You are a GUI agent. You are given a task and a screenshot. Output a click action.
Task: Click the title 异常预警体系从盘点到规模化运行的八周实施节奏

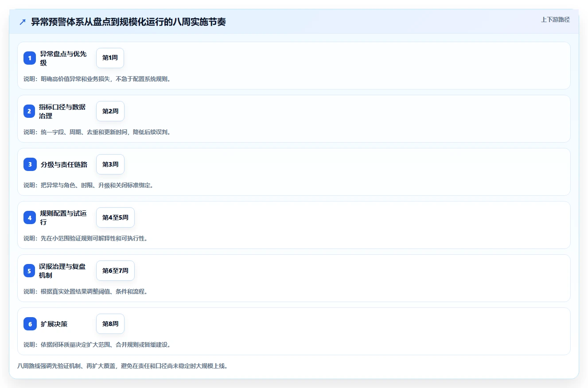pyautogui.click(x=129, y=22)
